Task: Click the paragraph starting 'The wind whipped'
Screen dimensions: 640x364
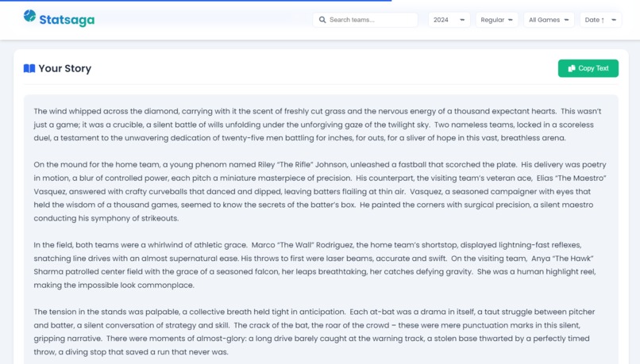Action: (319, 125)
